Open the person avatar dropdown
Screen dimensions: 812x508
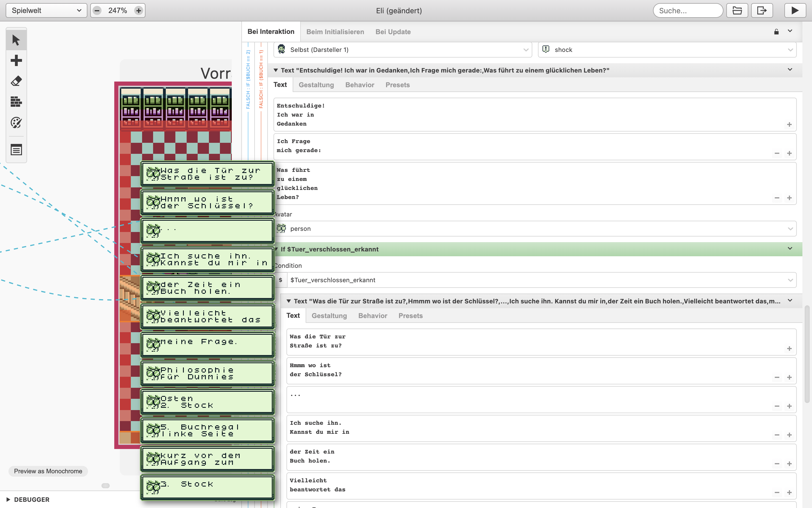point(535,229)
